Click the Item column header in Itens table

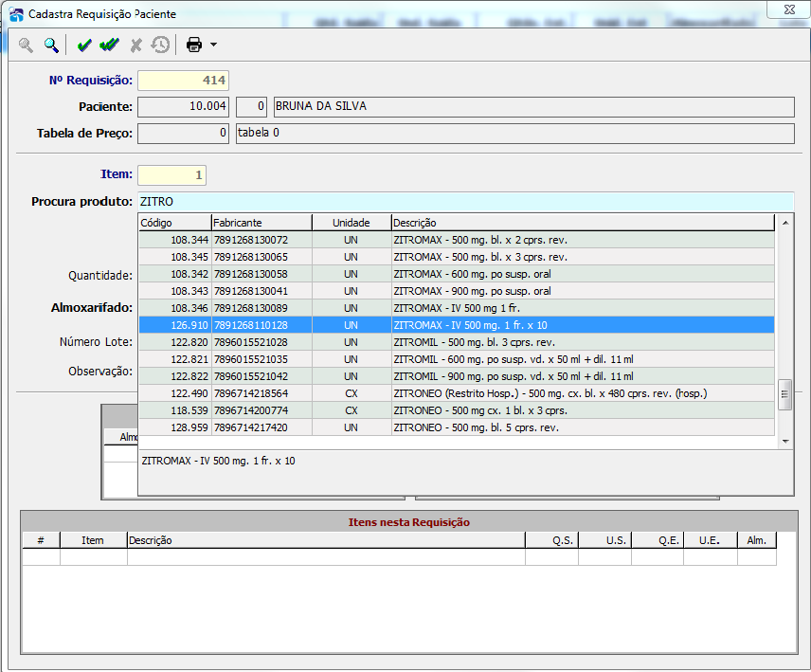point(93,540)
